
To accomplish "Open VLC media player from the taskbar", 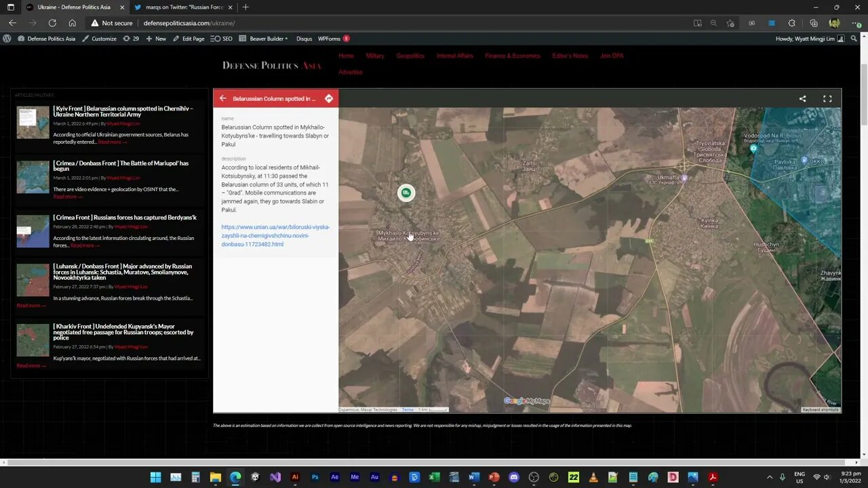I will coord(593,477).
